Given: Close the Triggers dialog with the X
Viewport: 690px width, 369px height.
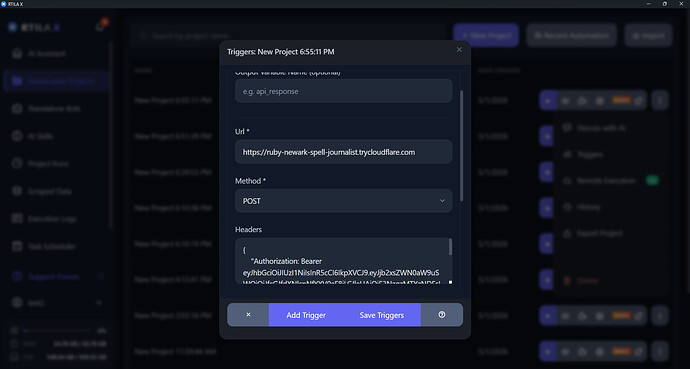Looking at the screenshot, I should pyautogui.click(x=459, y=50).
